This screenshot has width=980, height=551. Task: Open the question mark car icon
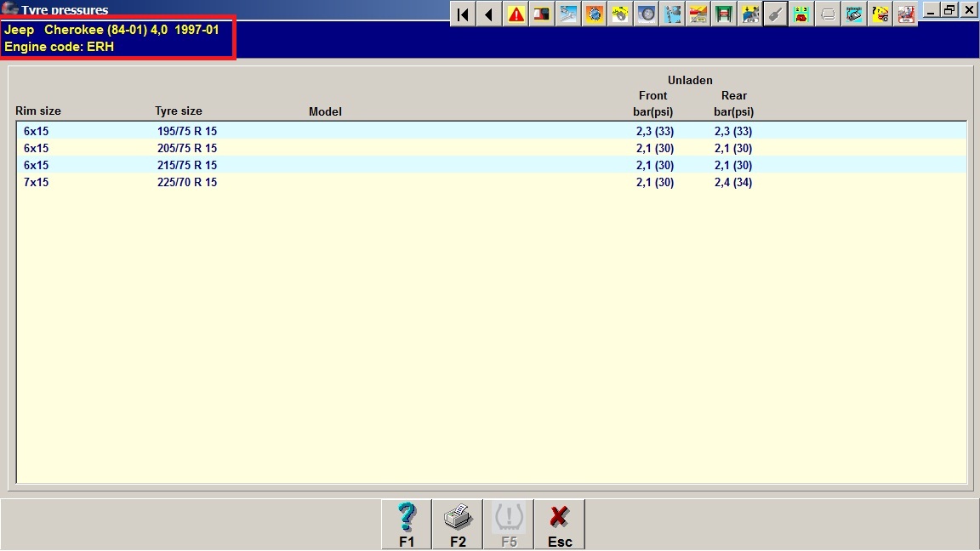pyautogui.click(x=880, y=14)
